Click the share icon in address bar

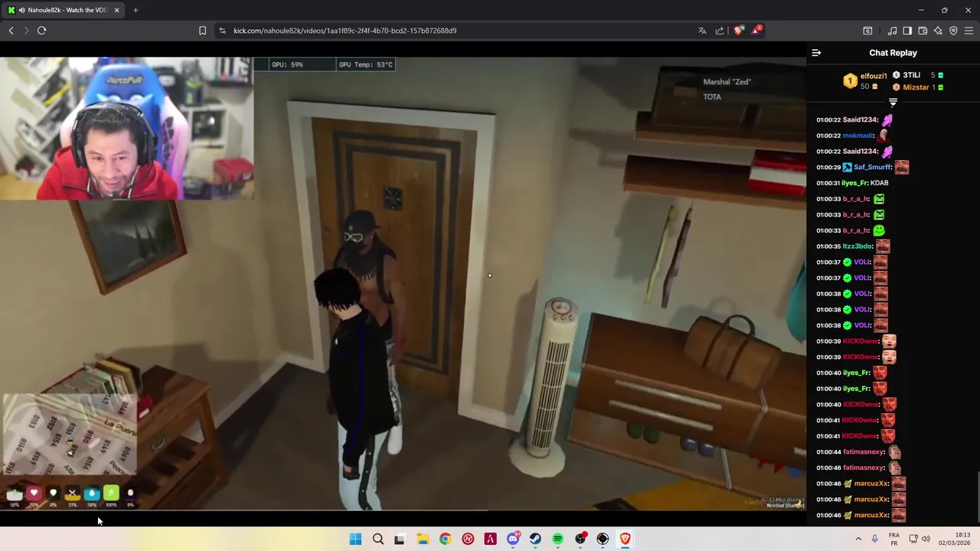[x=720, y=31]
